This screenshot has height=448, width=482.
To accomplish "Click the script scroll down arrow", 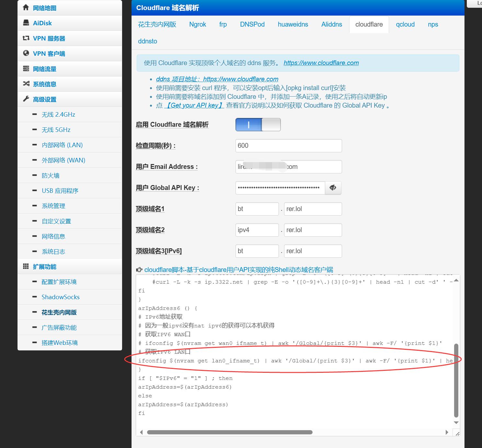I will [x=456, y=423].
